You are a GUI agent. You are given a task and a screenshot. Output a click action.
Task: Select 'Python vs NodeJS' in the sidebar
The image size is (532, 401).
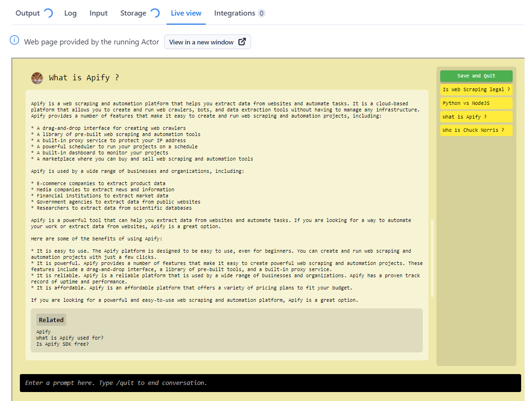pyautogui.click(x=476, y=103)
